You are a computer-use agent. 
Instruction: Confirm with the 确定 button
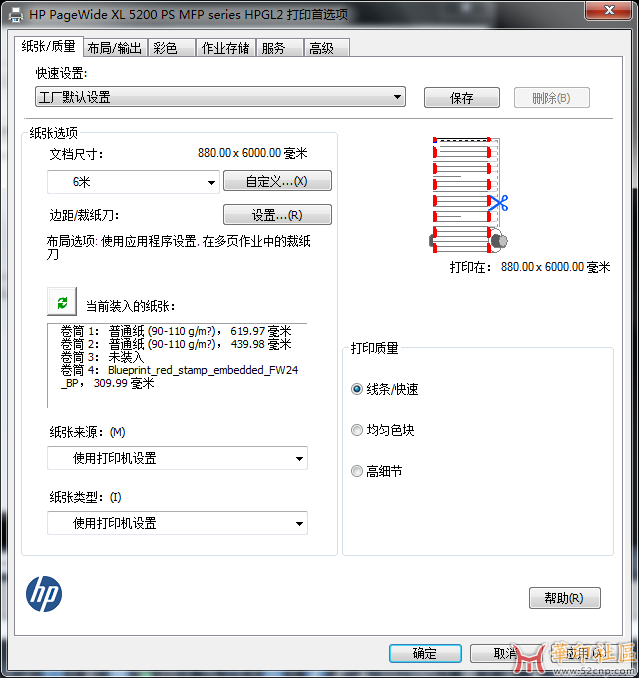click(425, 653)
